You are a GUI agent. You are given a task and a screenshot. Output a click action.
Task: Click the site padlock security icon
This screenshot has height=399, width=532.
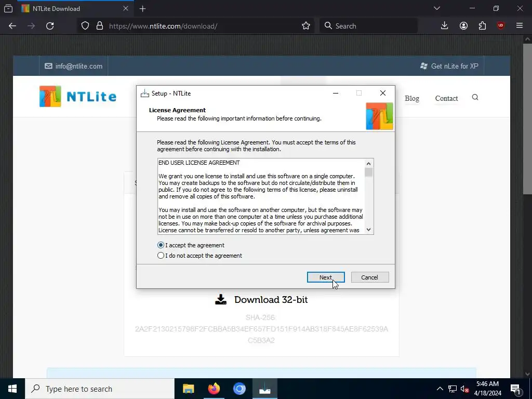pyautogui.click(x=99, y=26)
